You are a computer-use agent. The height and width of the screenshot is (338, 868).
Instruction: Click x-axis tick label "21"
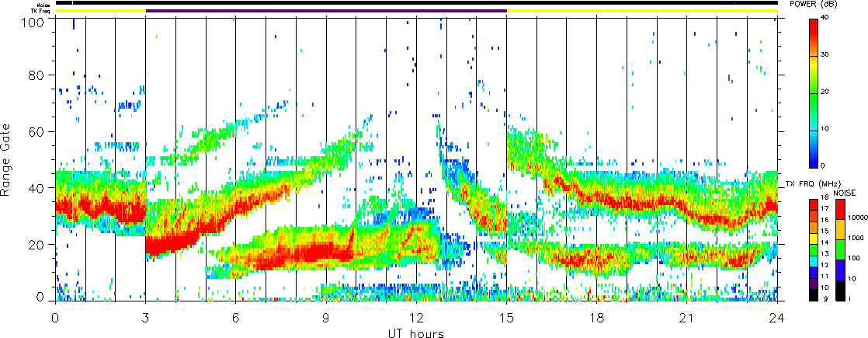pos(687,317)
